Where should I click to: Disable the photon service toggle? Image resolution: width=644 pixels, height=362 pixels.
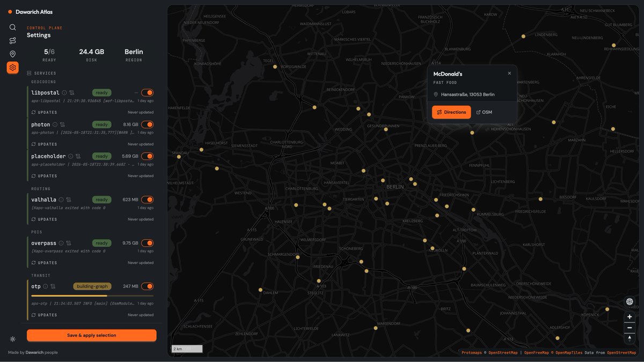(147, 125)
